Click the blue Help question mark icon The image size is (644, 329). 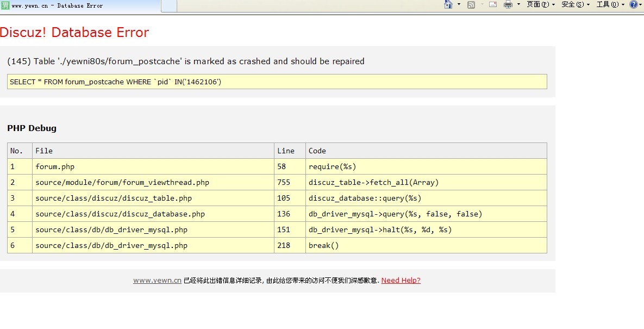[x=633, y=5]
